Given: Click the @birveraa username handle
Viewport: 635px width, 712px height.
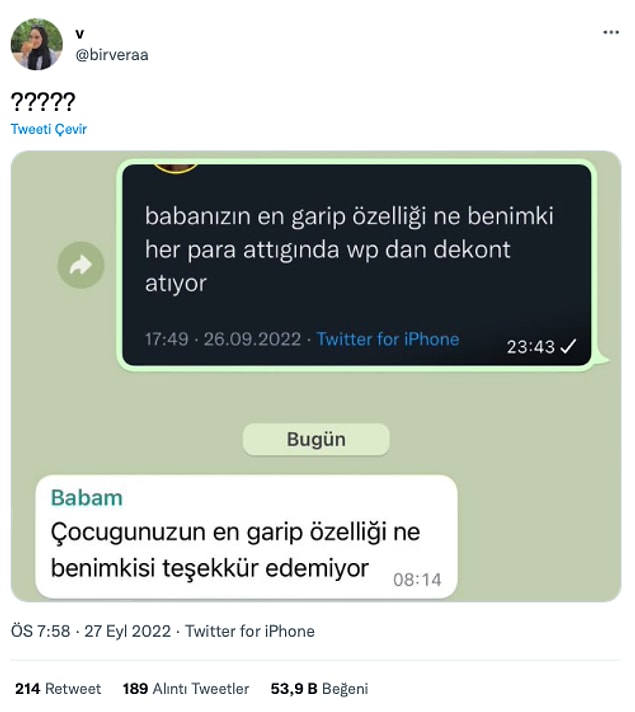Looking at the screenshot, I should [x=112, y=55].
